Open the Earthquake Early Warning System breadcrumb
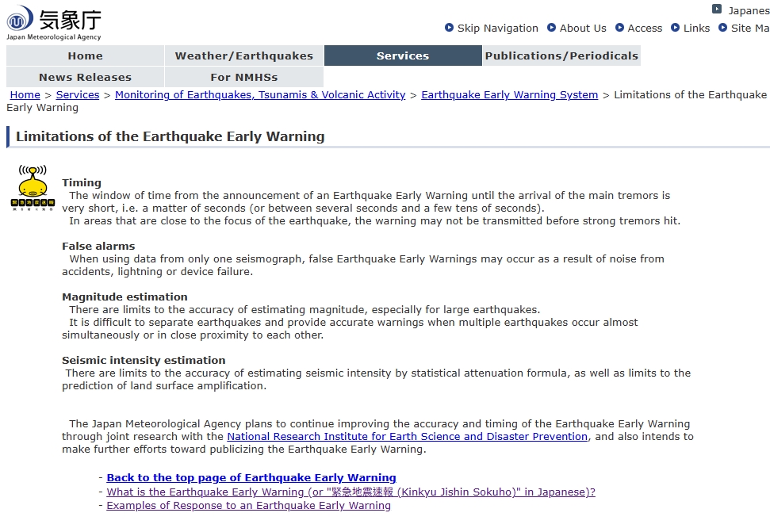 click(509, 95)
